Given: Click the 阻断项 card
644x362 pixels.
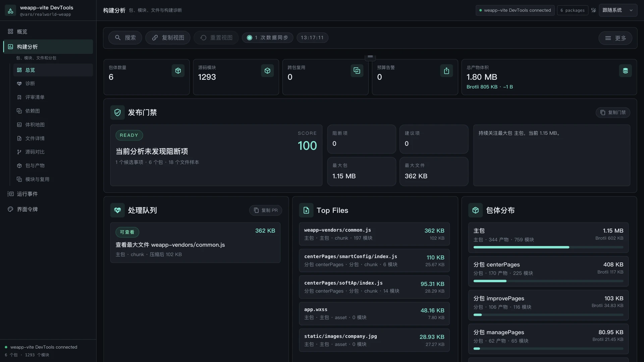Looking at the screenshot, I should [x=362, y=139].
